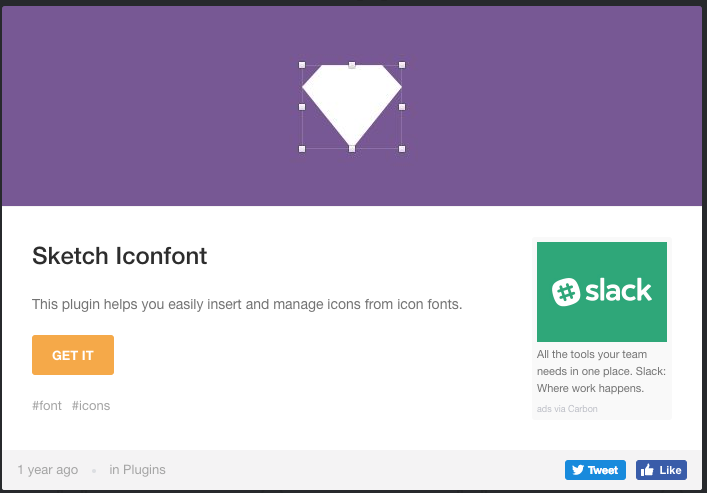Open the Plugins category link

click(144, 470)
